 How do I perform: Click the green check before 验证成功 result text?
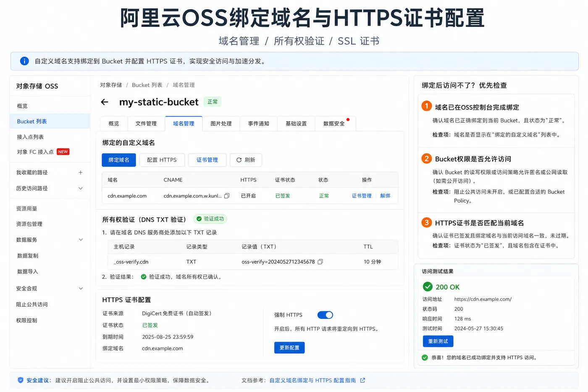[144, 277]
